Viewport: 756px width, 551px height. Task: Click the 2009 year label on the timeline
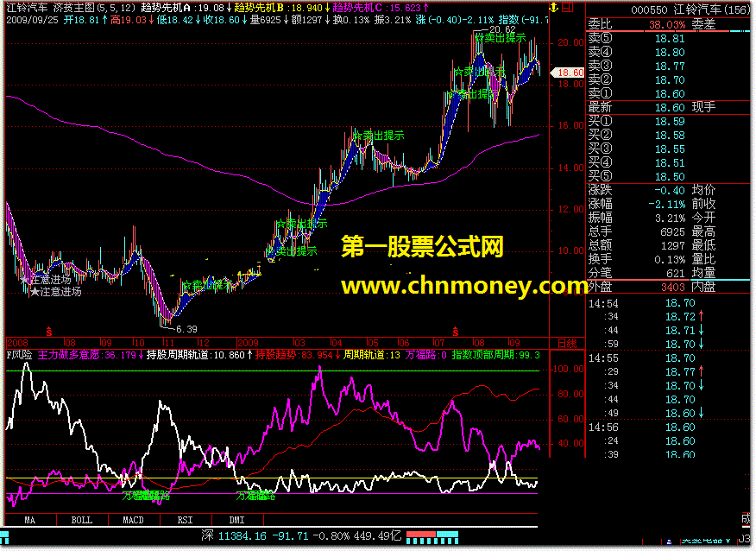pyautogui.click(x=248, y=343)
